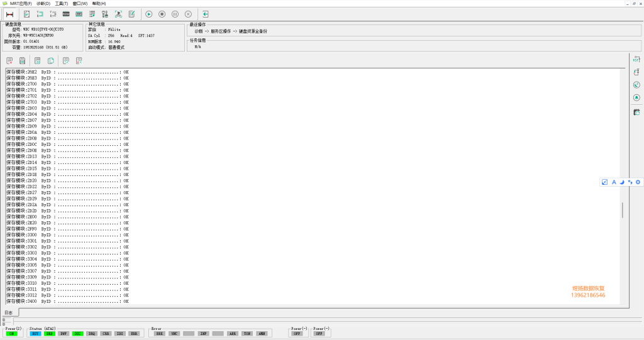Click the green DRD status indicator
The height and width of the screenshot is (340, 644).
49,334
